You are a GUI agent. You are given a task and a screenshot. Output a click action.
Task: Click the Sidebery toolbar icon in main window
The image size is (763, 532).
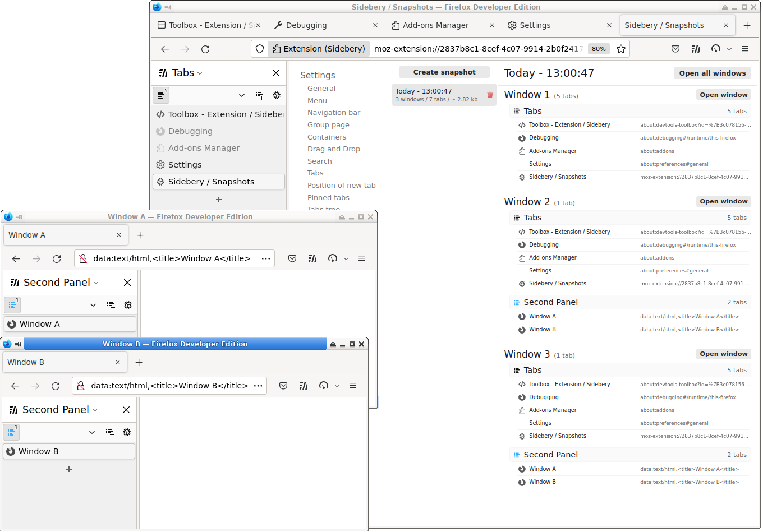696,49
